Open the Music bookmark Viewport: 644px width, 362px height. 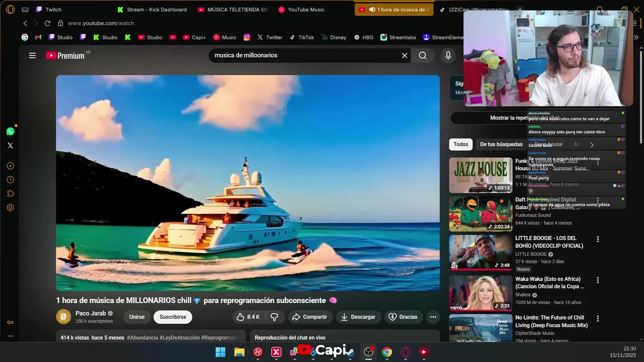click(x=224, y=37)
